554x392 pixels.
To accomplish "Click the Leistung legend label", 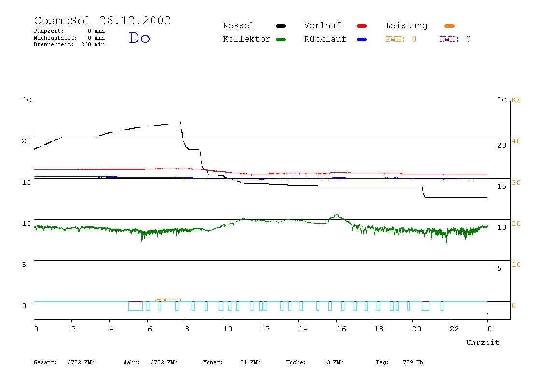I will [x=406, y=26].
